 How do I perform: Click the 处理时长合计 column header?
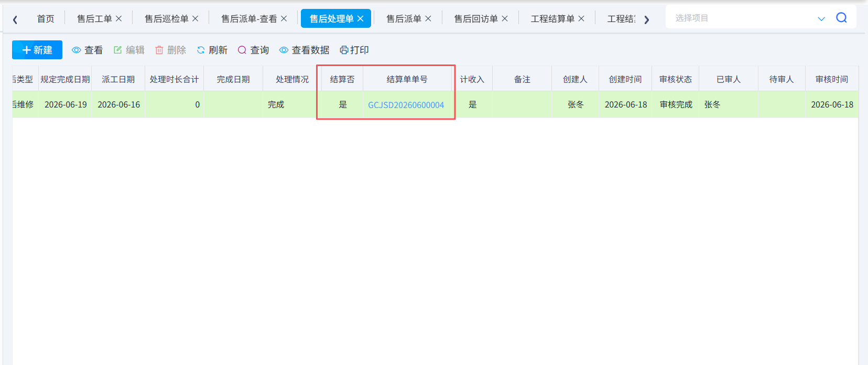[174, 79]
